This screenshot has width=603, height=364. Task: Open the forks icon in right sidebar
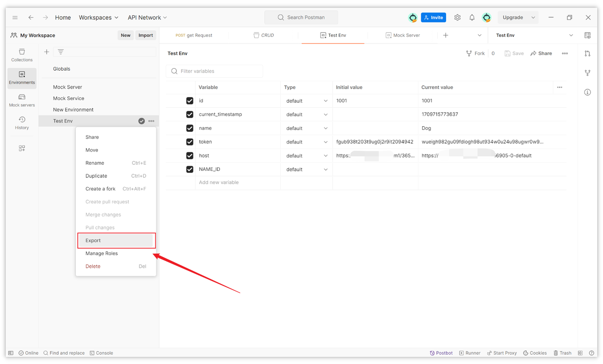point(587,73)
